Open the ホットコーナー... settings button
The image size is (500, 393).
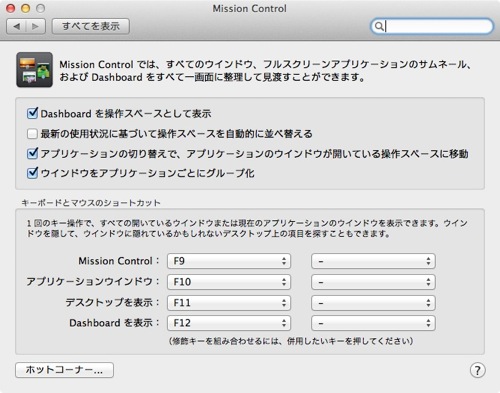[x=64, y=370]
